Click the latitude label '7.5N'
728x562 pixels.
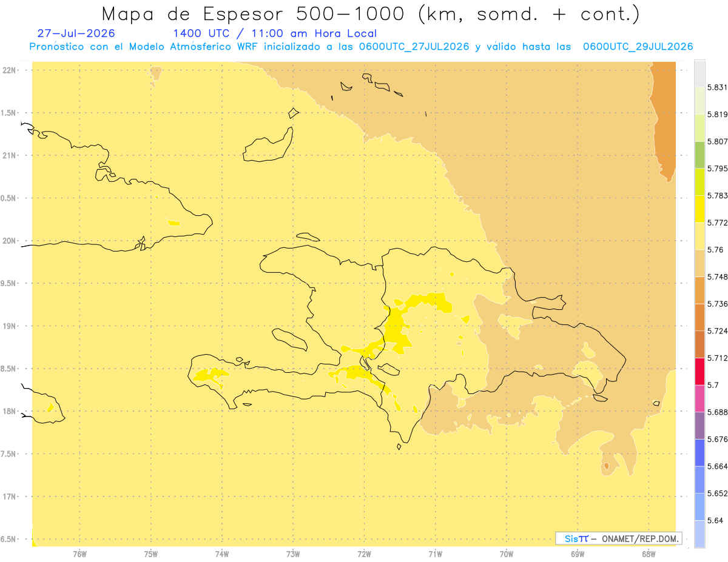coord(8,454)
